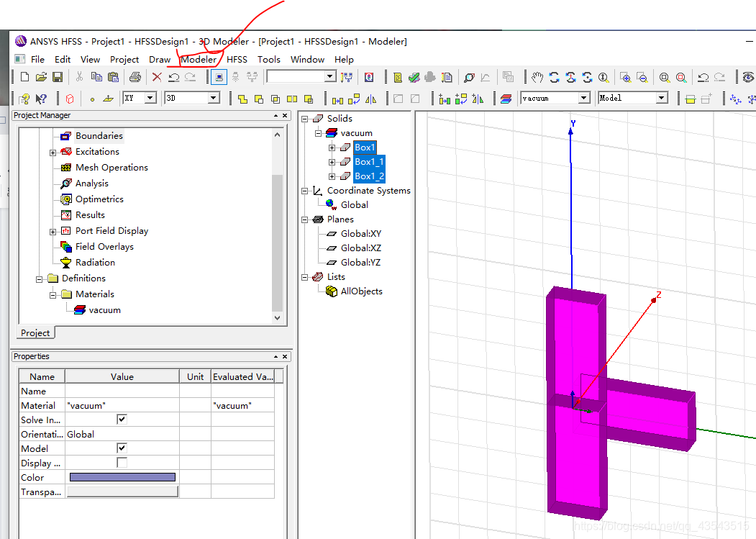756x539 pixels.
Task: Toggle the Solve Inside checkbox
Action: pyautogui.click(x=122, y=420)
